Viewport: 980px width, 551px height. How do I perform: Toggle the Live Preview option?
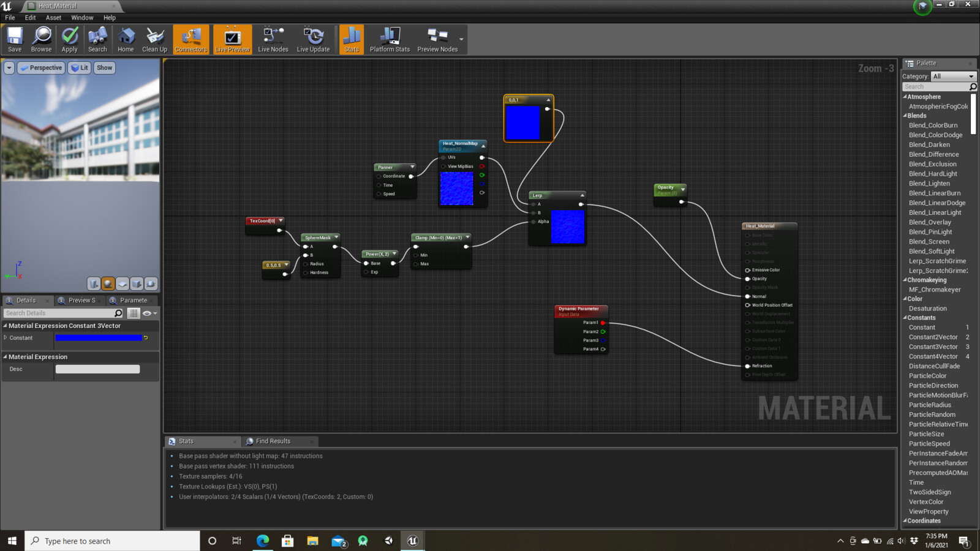(233, 40)
